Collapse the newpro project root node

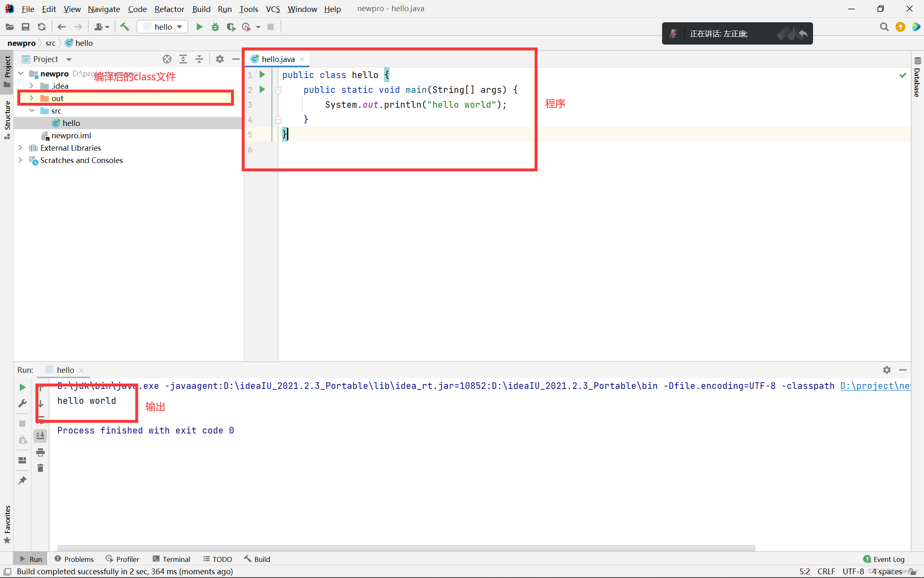tap(21, 73)
